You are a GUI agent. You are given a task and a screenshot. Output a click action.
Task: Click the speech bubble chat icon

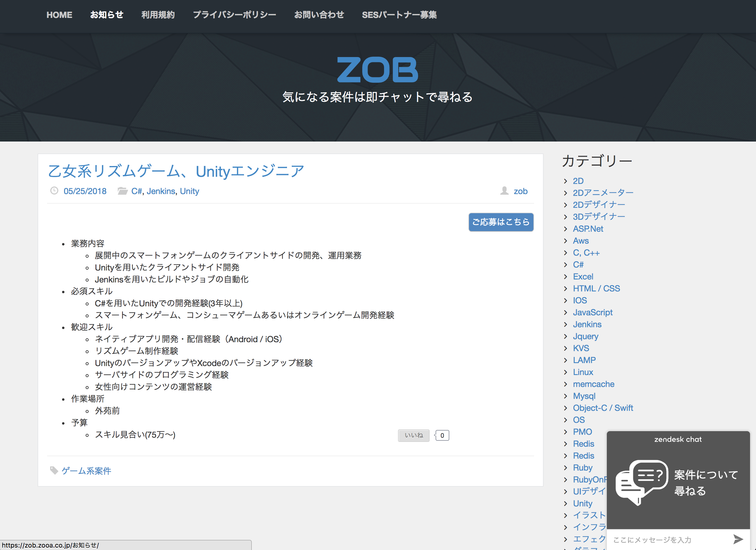point(642,482)
